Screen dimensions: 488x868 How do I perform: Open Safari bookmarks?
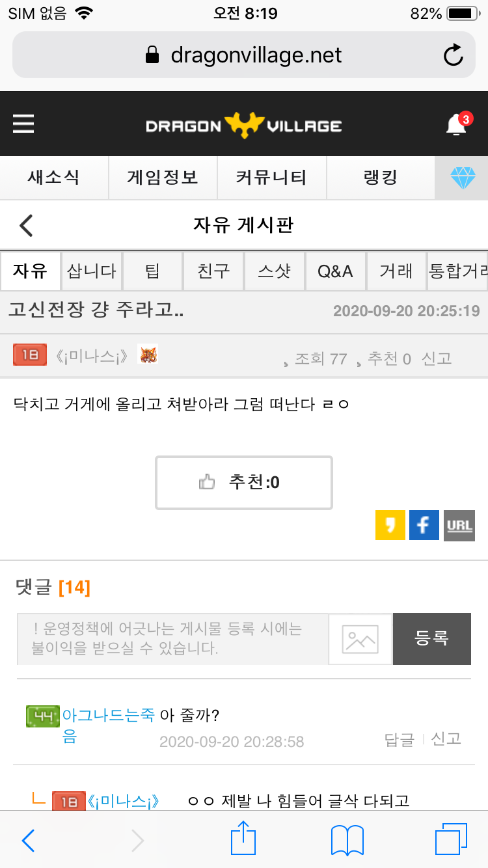pos(347,841)
